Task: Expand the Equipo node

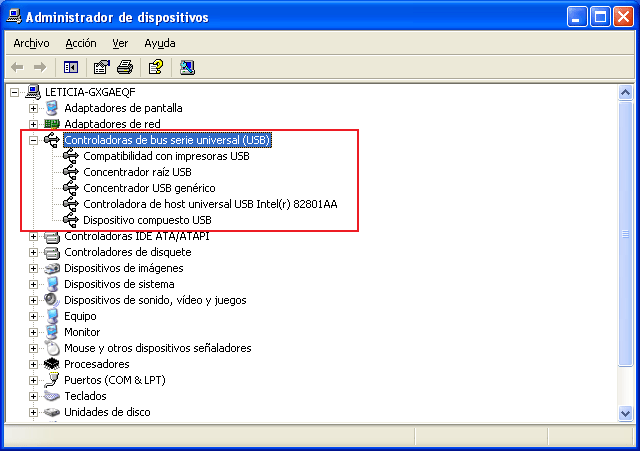Action: pyautogui.click(x=33, y=316)
